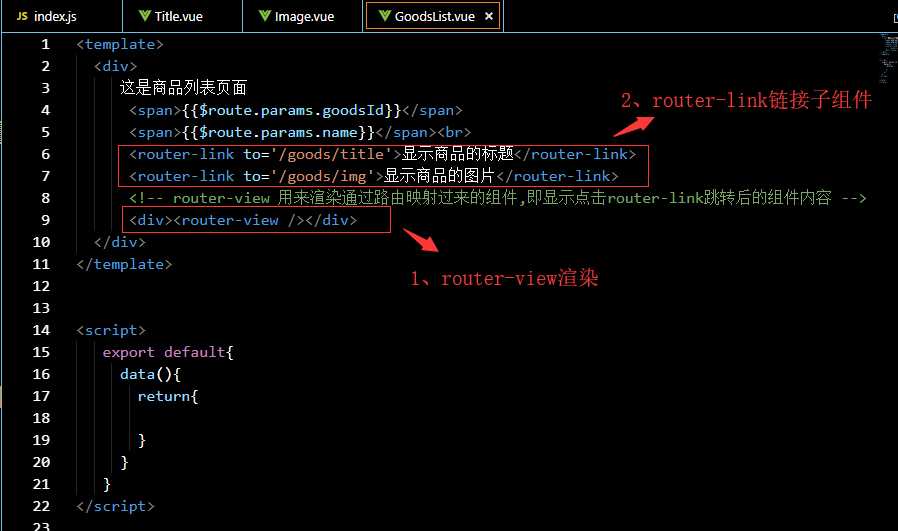Viewport: 898px width, 531px height.
Task: Select the GoodsList.vue tab
Action: point(433,16)
